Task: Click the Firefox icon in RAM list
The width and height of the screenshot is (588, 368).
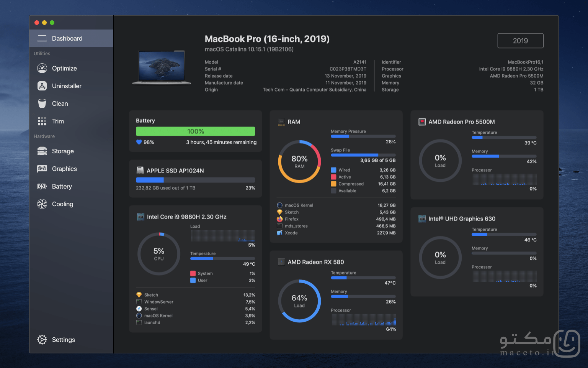Action: pyautogui.click(x=280, y=219)
